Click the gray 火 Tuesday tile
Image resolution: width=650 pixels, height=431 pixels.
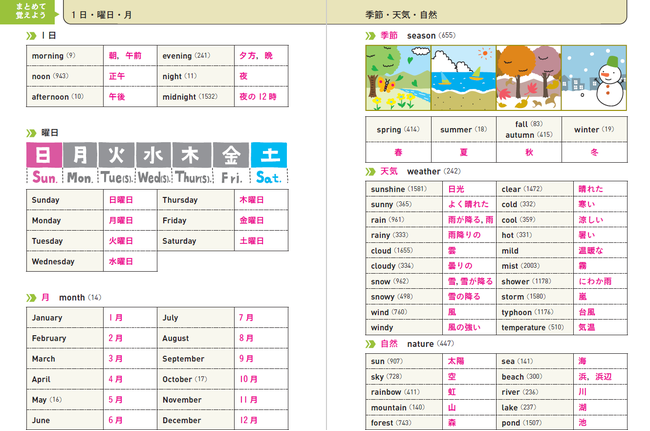coord(116,155)
